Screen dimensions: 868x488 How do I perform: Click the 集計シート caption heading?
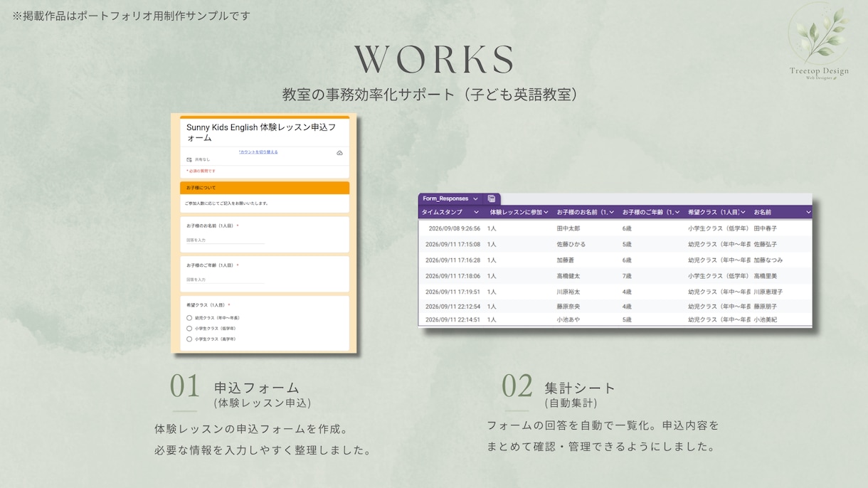click(x=580, y=388)
